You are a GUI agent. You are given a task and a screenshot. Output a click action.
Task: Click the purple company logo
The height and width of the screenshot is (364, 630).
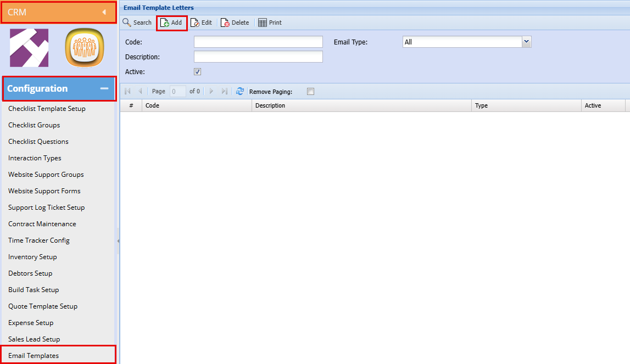(29, 48)
